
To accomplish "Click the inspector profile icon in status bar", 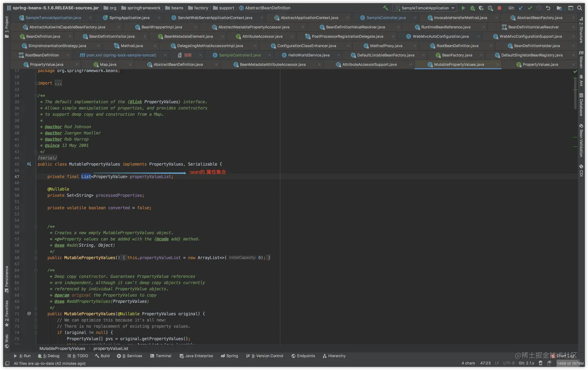I will point(541,363).
